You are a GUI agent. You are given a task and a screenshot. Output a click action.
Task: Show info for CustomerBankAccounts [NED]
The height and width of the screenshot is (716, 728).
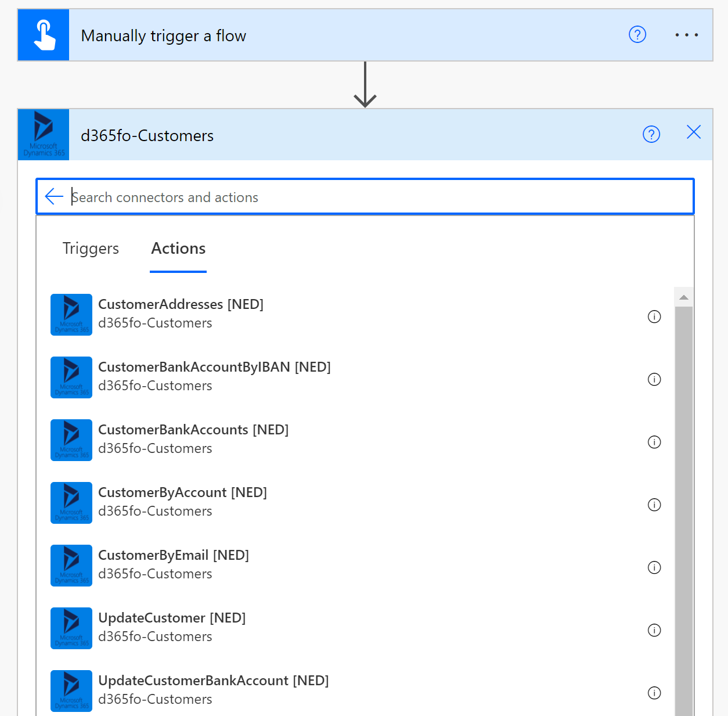[x=654, y=442]
